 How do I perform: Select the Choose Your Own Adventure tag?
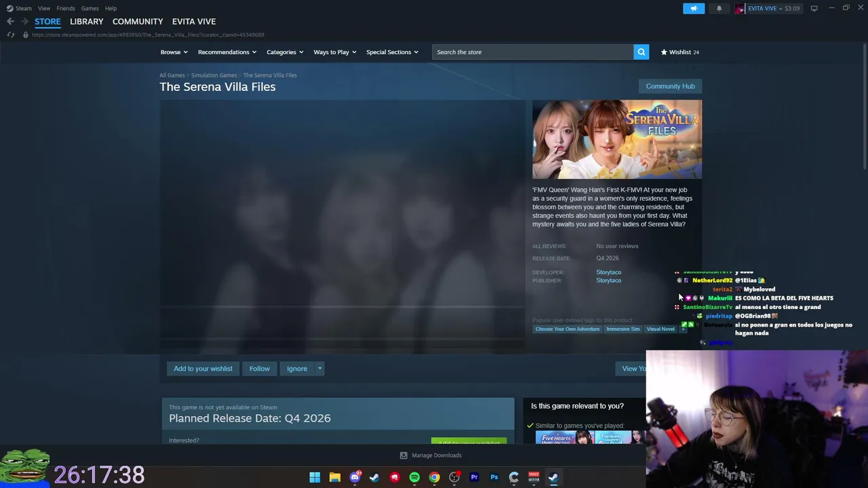(568, 329)
